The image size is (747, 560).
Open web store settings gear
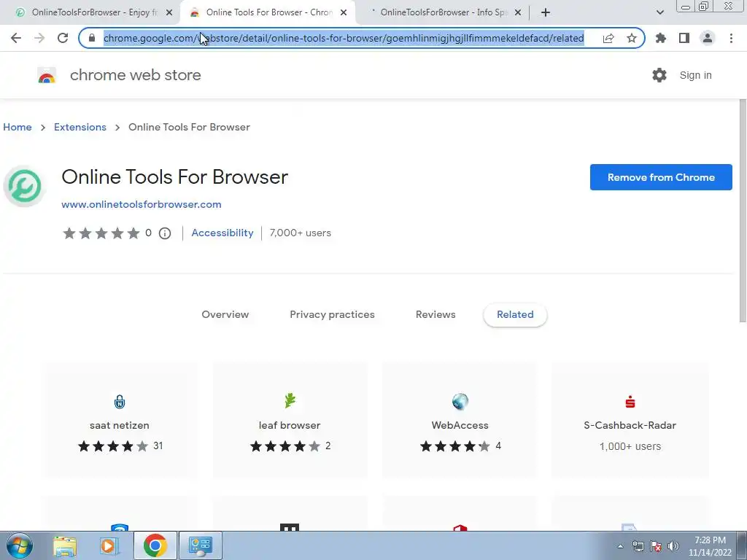pos(659,75)
